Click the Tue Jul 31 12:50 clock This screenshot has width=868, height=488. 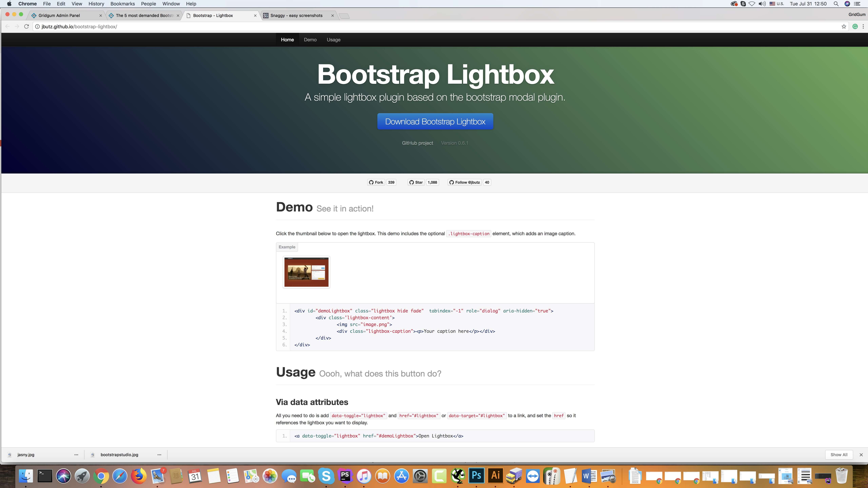pyautogui.click(x=808, y=4)
